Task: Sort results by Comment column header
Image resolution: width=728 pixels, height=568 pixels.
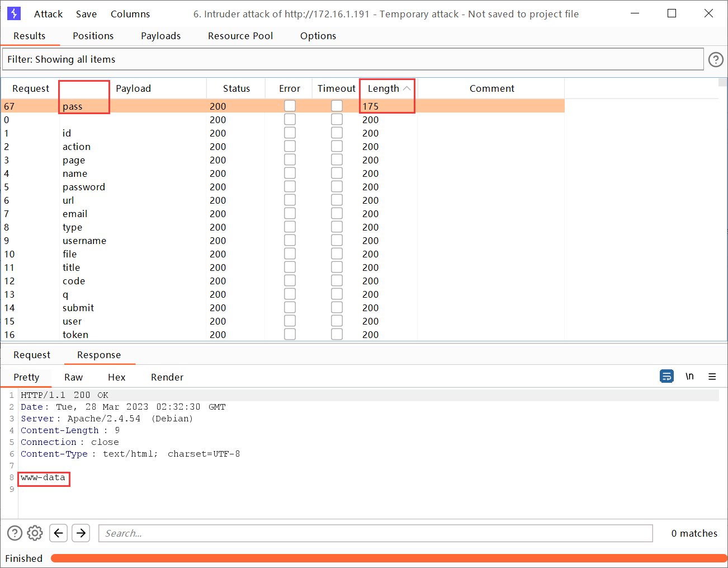Action: click(x=491, y=88)
